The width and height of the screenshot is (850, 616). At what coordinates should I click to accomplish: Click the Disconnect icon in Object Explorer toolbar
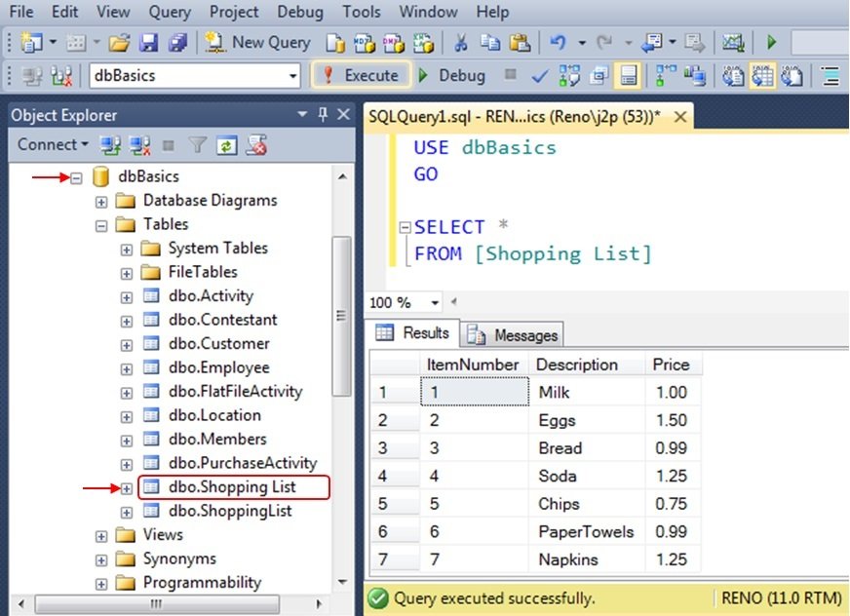click(139, 145)
